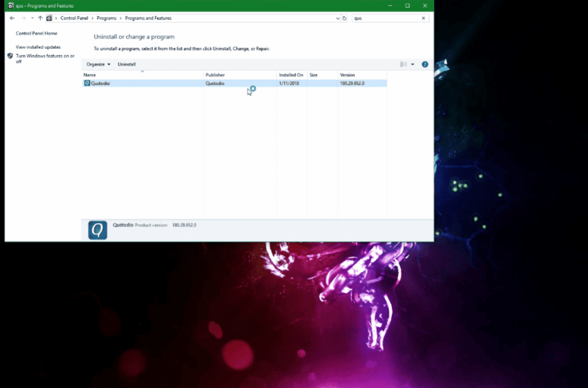This screenshot has width=588, height=388.
Task: Sort programs by the Name column header
Action: tap(92, 74)
